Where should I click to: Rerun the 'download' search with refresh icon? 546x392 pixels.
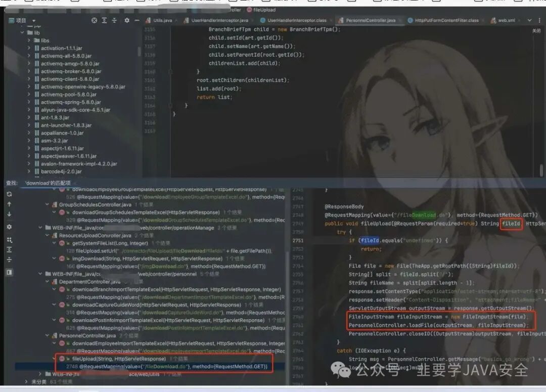coord(10,194)
